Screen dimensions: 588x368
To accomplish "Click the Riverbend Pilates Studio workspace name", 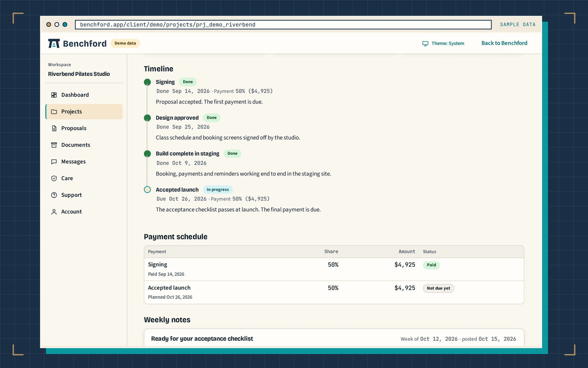I will pos(79,74).
